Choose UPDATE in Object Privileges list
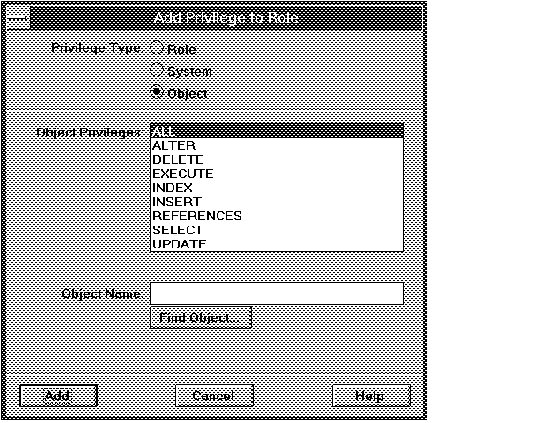Image resolution: width=536 pixels, height=423 pixels. coord(277,244)
